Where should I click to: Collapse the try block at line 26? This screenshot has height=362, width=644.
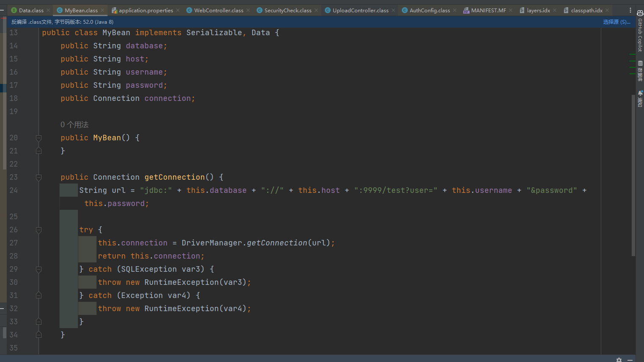point(39,230)
